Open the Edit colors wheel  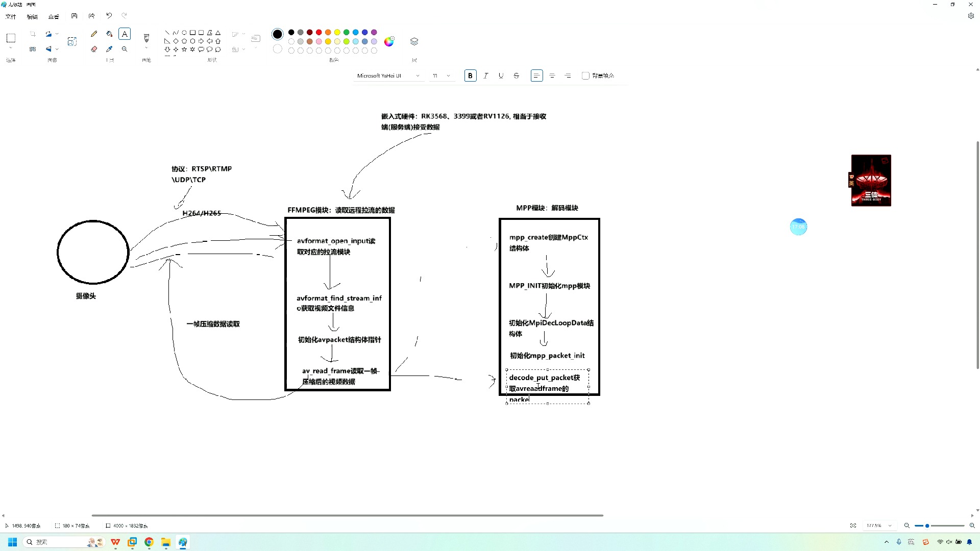[x=389, y=41]
